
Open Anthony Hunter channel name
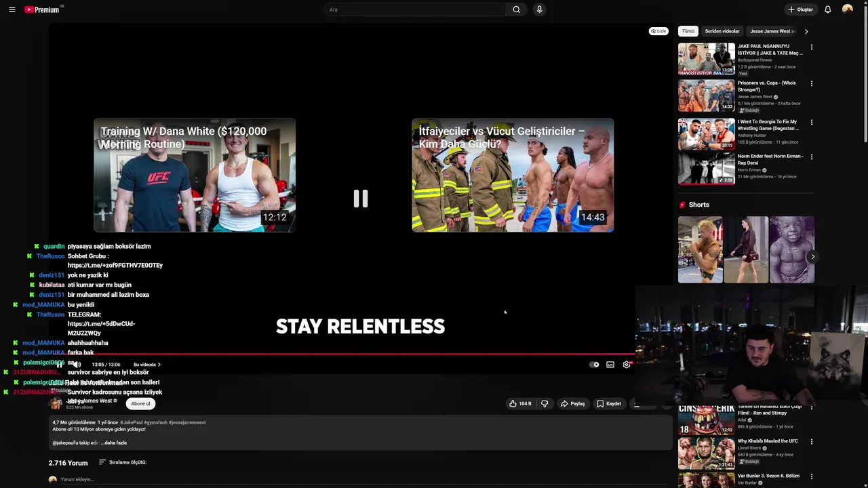(752, 136)
